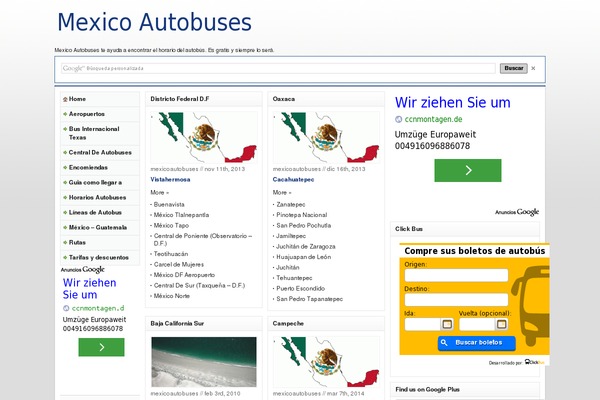Click the Buscar search button
This screenshot has width=600, height=400.
(514, 68)
